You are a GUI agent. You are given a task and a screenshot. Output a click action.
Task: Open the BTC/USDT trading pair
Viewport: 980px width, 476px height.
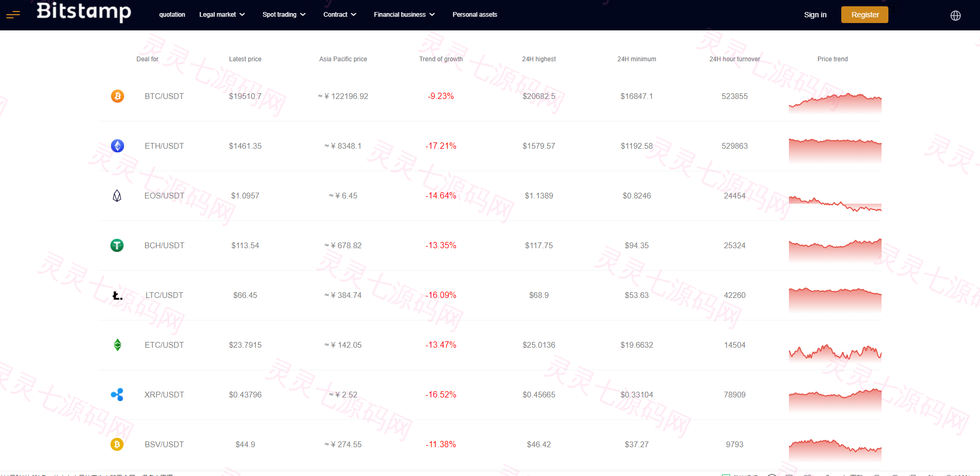pos(164,96)
